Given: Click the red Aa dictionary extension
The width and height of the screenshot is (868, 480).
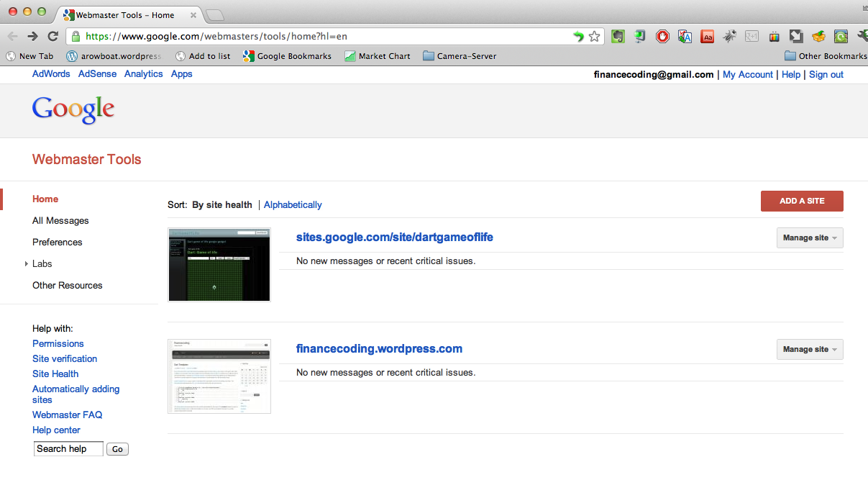Looking at the screenshot, I should click(708, 36).
